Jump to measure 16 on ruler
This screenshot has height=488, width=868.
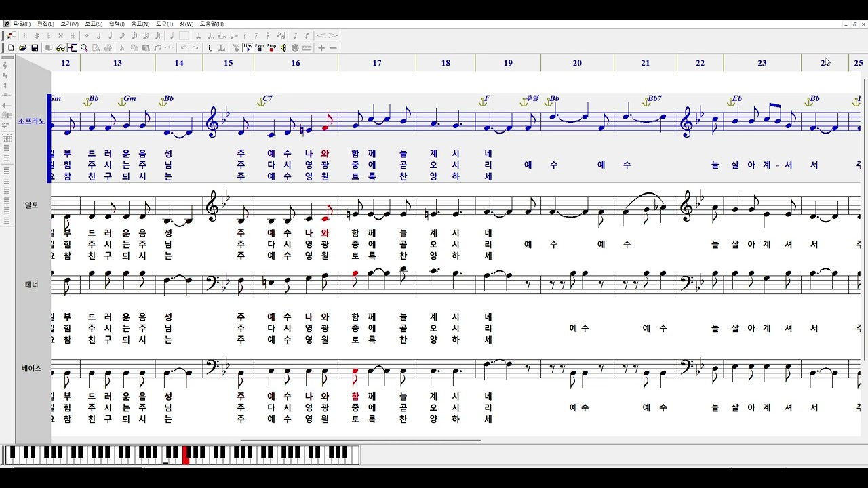[x=296, y=63]
